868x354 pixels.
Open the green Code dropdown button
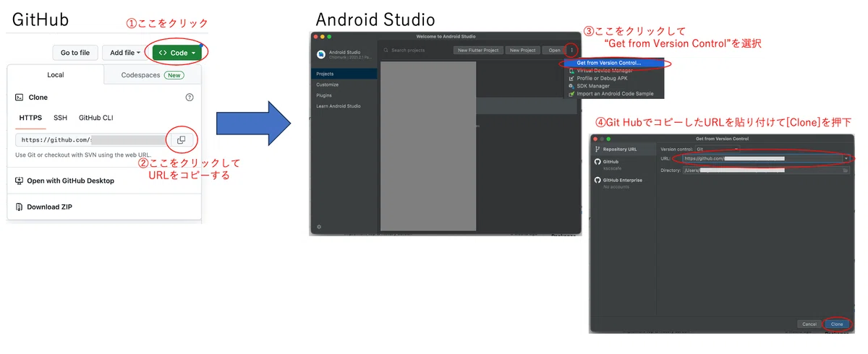coord(177,53)
